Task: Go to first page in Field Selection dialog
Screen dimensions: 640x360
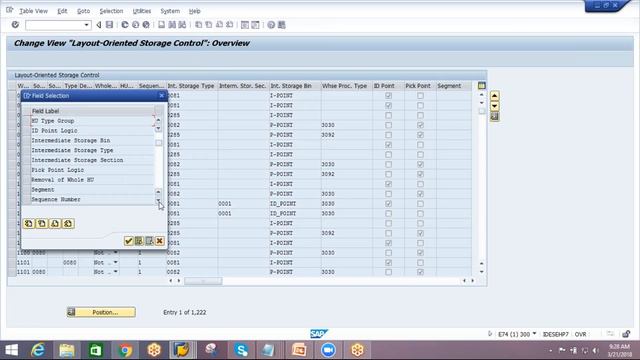Action: tap(29, 224)
